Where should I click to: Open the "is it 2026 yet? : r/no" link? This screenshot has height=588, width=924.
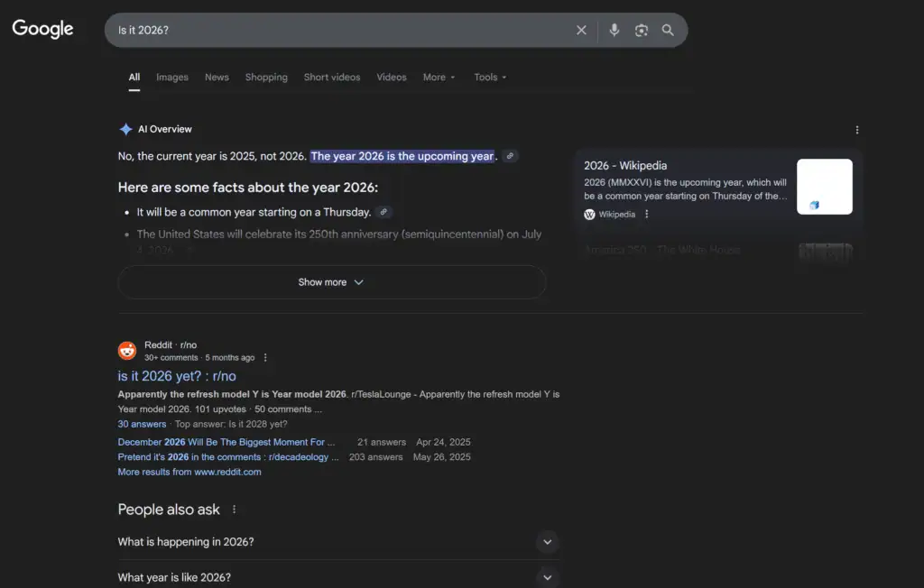[177, 376]
